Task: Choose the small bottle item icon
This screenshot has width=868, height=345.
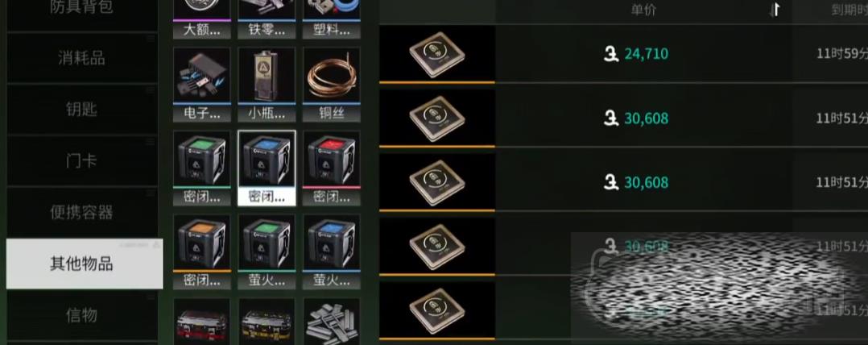Action: pos(267,84)
